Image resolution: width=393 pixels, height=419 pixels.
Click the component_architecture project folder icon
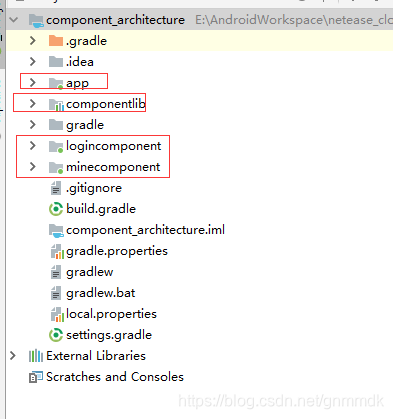[36, 20]
